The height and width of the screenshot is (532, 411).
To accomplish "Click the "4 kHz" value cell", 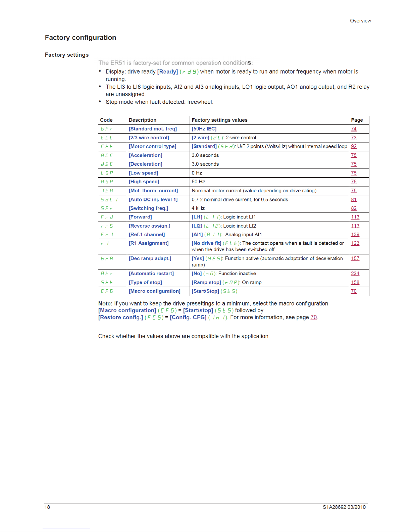I will pyautogui.click(x=198, y=208).
